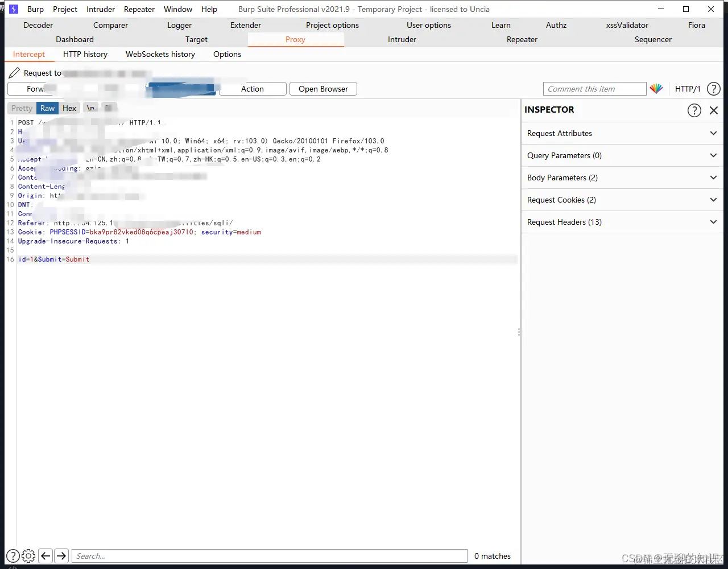Click the pencil edit icon beside Request to

pos(14,73)
